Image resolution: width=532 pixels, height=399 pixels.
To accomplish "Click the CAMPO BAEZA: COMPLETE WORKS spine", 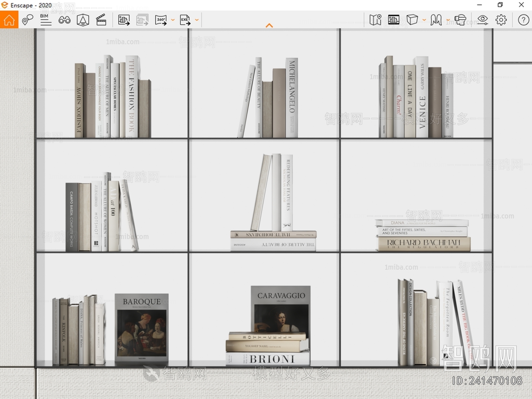I will [71, 217].
